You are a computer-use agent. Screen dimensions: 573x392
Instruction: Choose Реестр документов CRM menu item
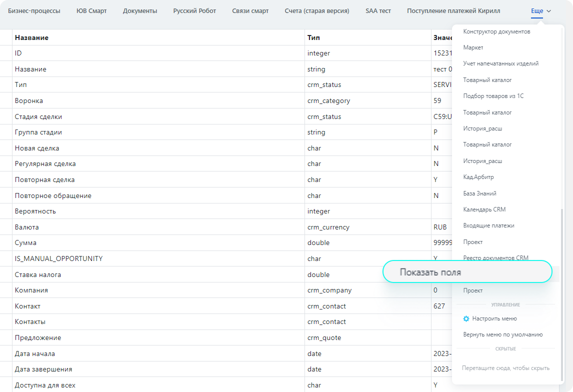(x=495, y=258)
